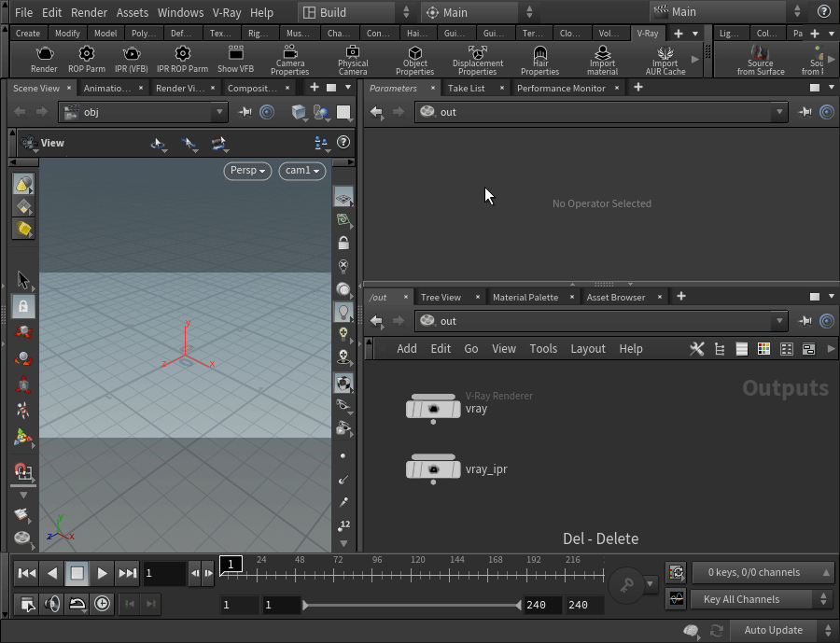Show the network color palette
This screenshot has height=643, width=840.
[x=763, y=349]
